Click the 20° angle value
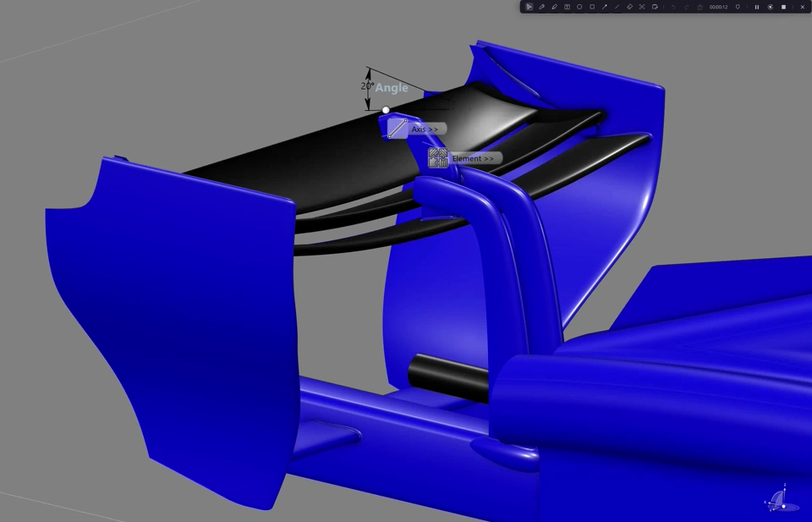The image size is (812, 522). coord(367,86)
